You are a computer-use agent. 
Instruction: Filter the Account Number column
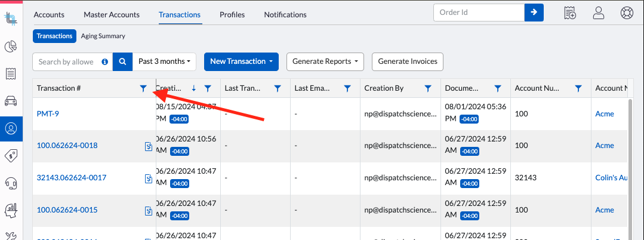point(578,88)
